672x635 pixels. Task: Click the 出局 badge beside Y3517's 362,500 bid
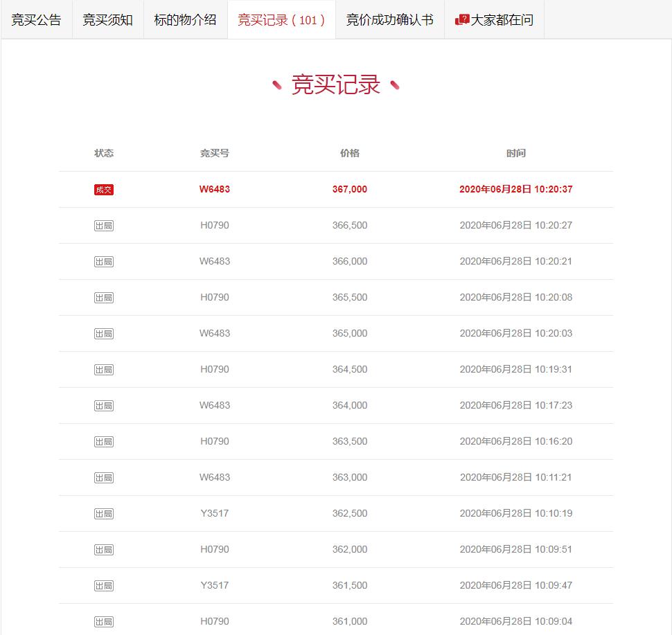103,513
